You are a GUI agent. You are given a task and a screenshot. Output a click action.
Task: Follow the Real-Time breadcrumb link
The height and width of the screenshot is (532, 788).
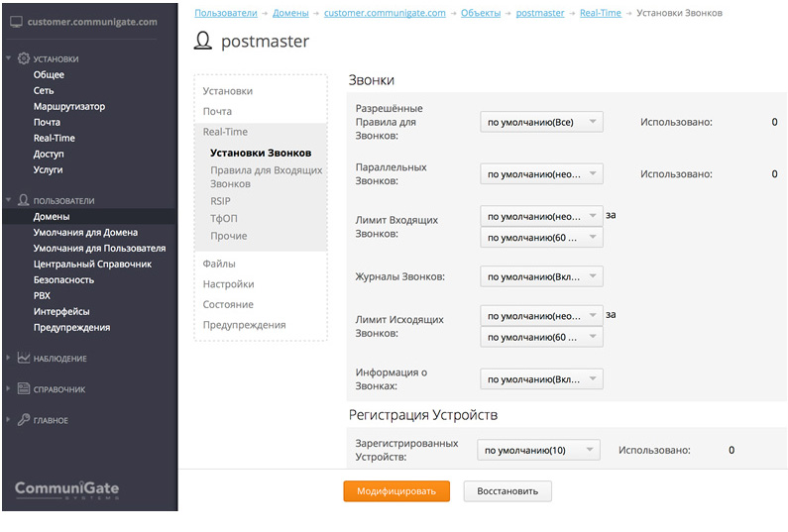click(601, 13)
